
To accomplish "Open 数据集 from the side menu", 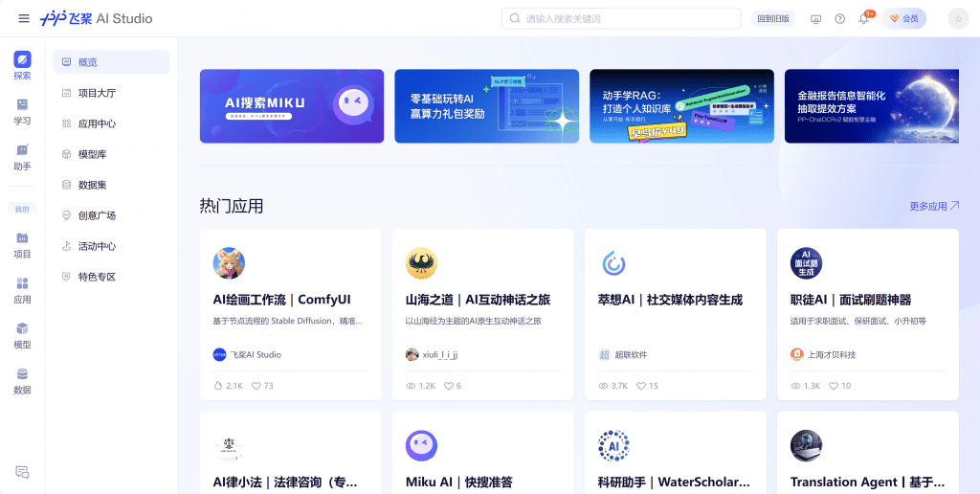I will coord(92,185).
